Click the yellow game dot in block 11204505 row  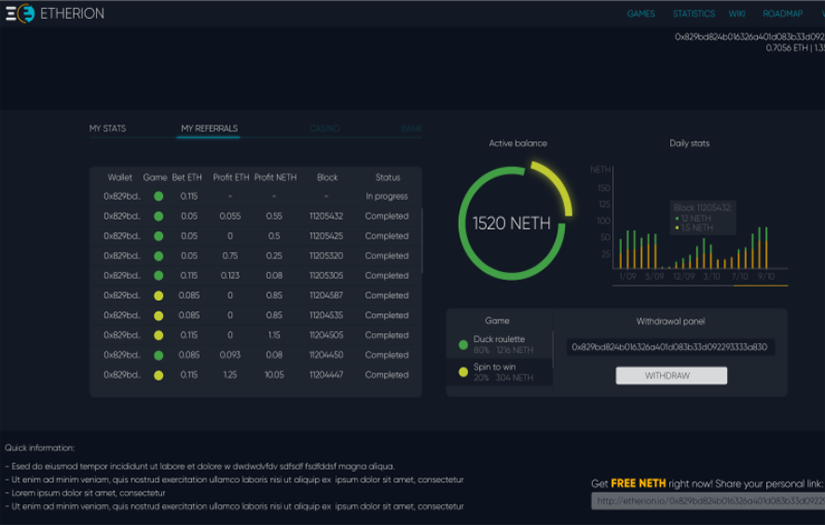pos(158,335)
